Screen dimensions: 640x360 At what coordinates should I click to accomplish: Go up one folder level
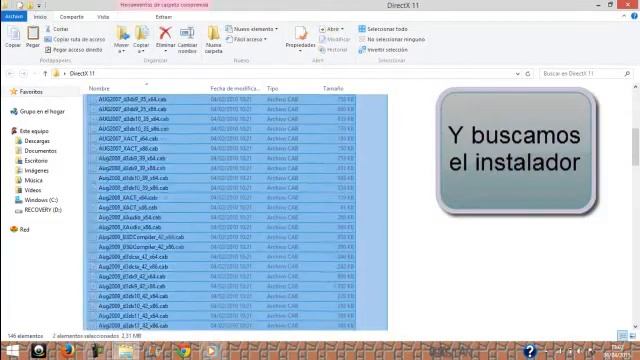coord(45,73)
